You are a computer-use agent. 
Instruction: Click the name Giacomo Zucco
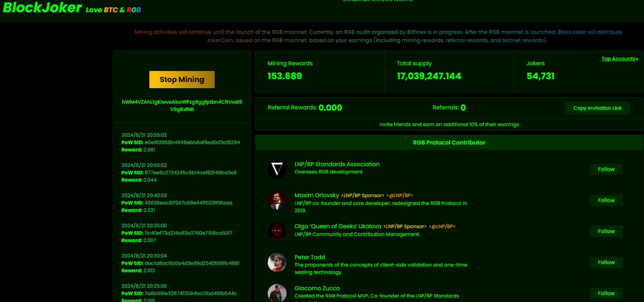tap(317, 289)
